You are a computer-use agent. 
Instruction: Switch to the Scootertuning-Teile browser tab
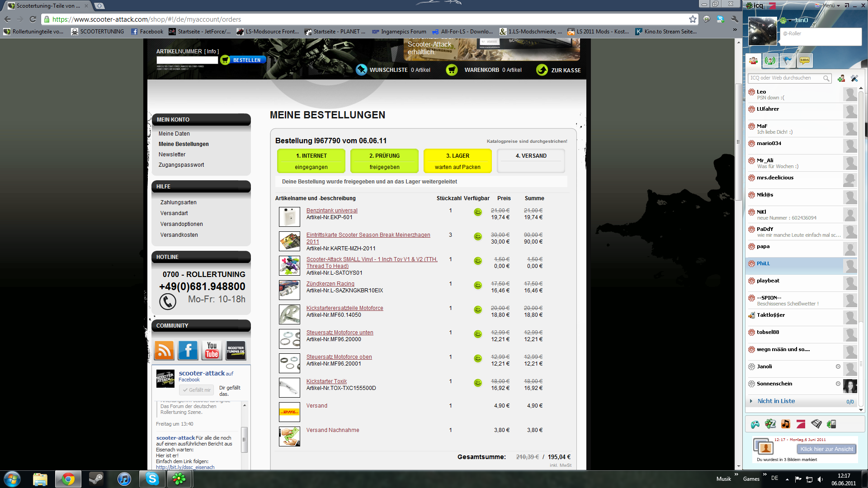(x=48, y=6)
